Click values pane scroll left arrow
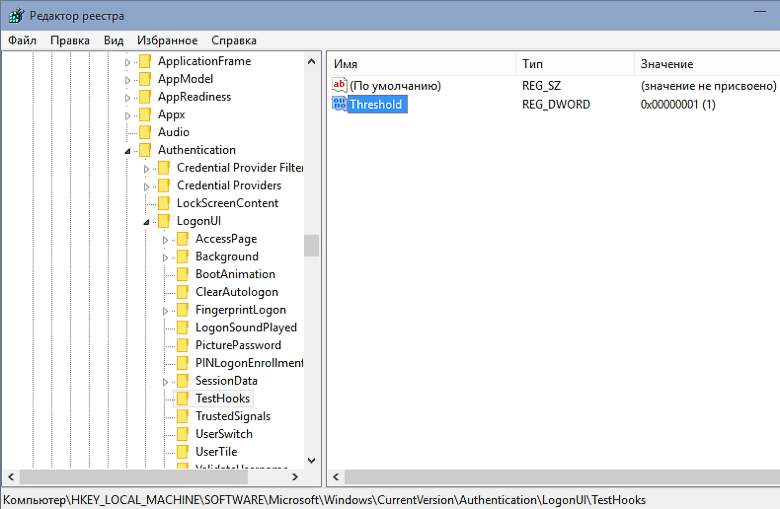Screen dimensions: 780x509 pyautogui.click(x=336, y=477)
